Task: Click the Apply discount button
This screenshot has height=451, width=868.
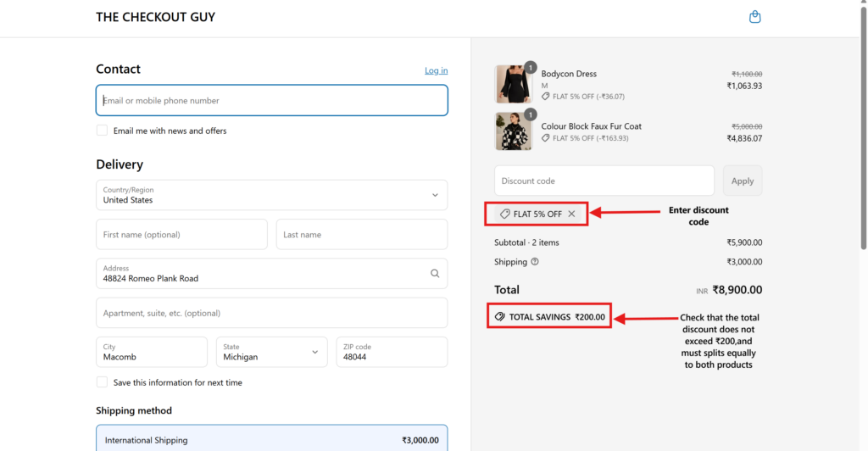Action: [x=743, y=181]
